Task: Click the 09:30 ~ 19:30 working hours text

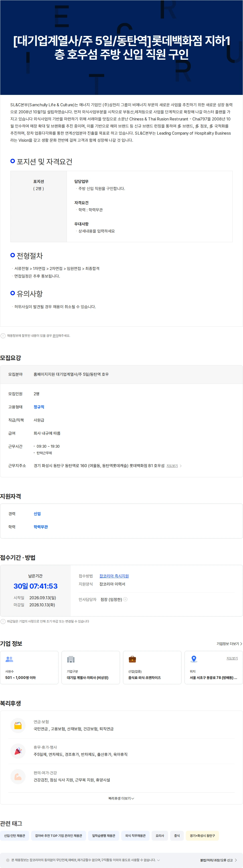Action: click(48, 446)
